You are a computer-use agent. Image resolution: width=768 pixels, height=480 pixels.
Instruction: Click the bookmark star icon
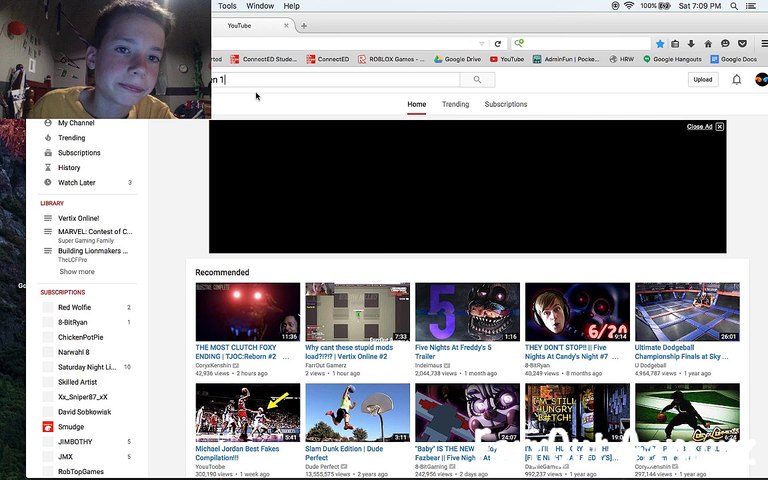pyautogui.click(x=660, y=44)
